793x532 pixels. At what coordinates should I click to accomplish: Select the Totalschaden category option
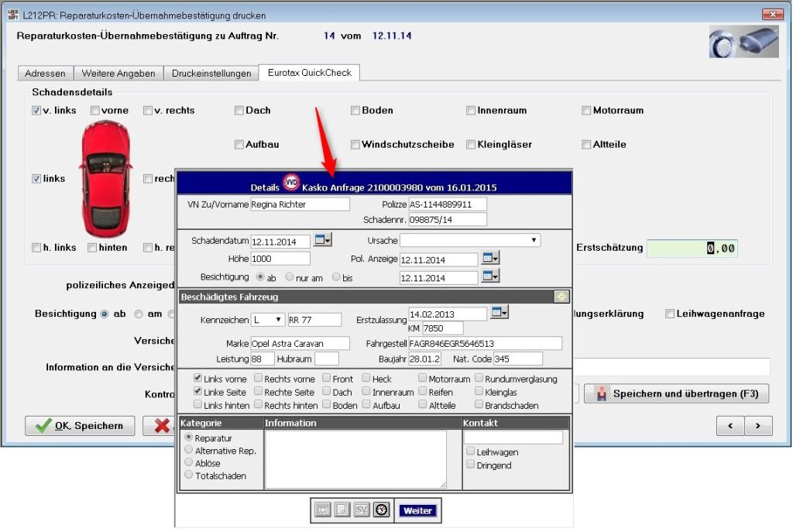point(188,475)
